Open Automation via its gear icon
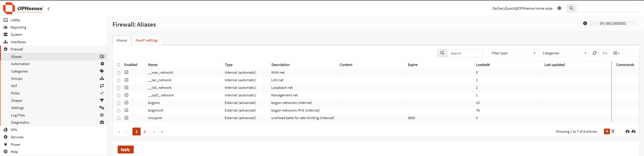Viewport: 644px width, 156px height. 102,64
